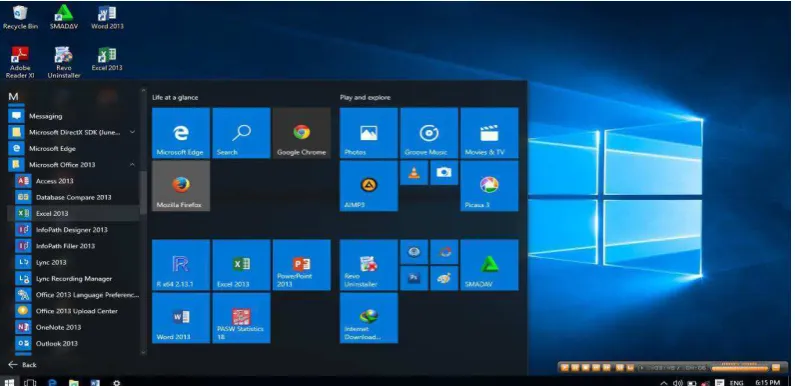Open the 6:15 PM clock
Screen dimensions: 795x386
[768, 382]
